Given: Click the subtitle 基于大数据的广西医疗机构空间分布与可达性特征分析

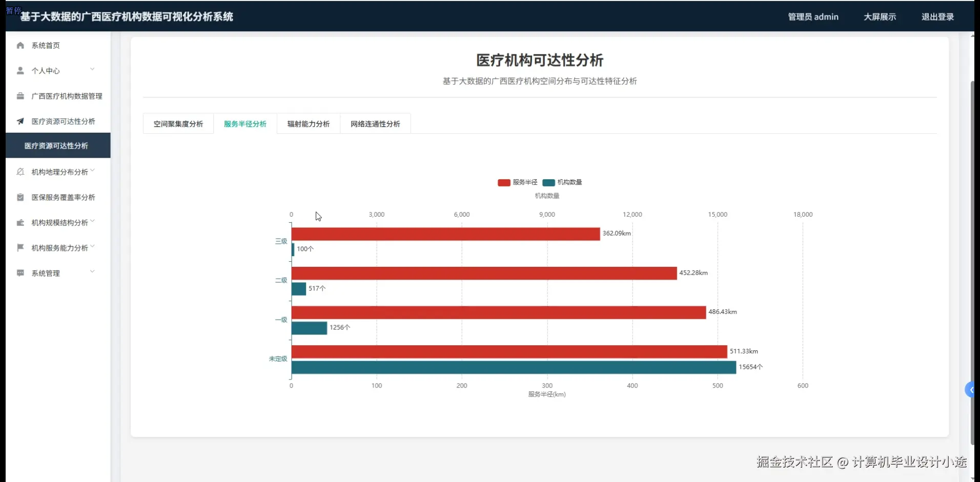Looking at the screenshot, I should (x=540, y=81).
